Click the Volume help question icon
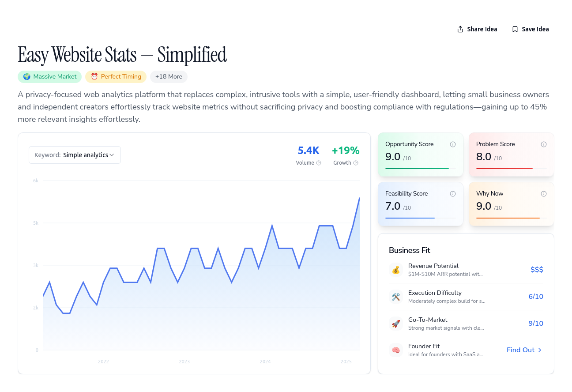Viewport: 572px width, 392px height. coord(319,163)
